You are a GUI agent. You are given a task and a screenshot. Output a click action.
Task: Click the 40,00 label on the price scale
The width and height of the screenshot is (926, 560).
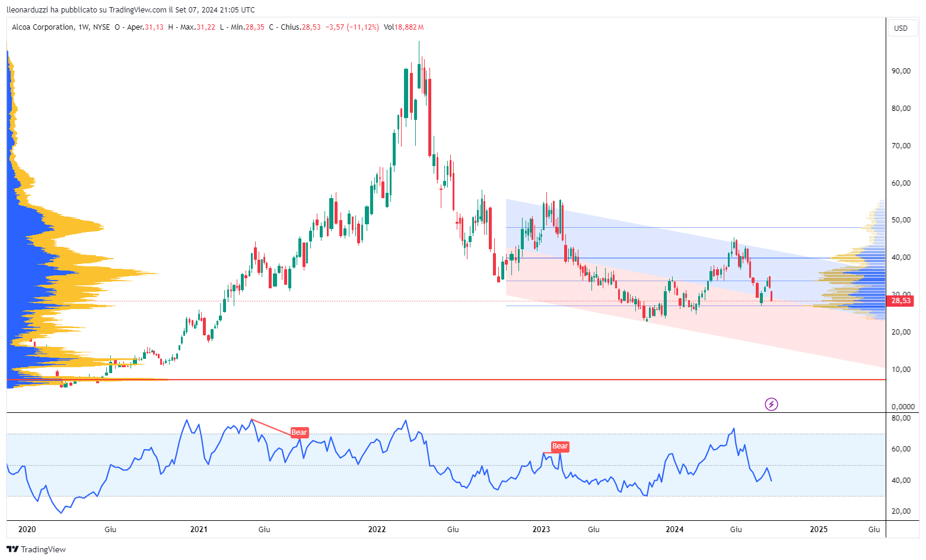(901, 257)
